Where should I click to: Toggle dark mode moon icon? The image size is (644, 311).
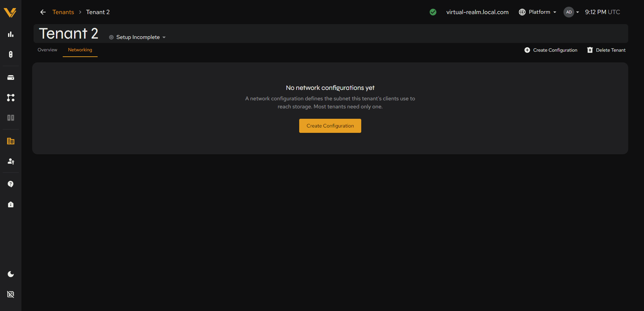pyautogui.click(x=11, y=274)
